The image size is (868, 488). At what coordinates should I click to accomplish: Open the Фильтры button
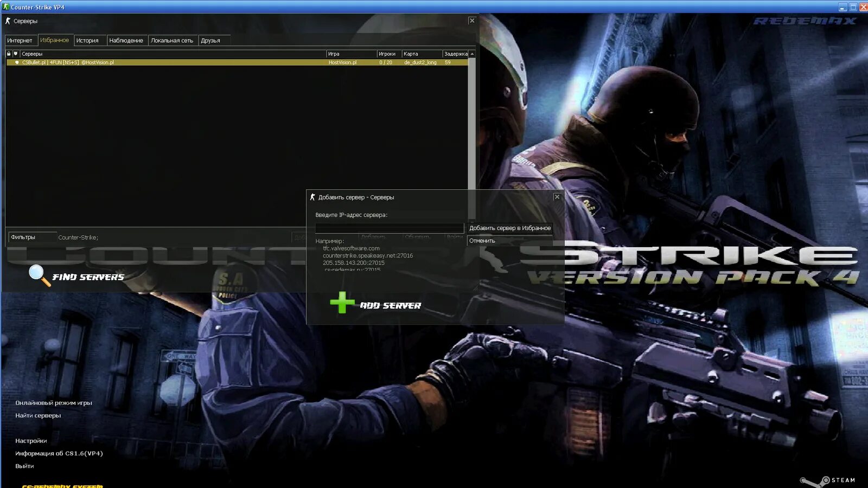(33, 237)
